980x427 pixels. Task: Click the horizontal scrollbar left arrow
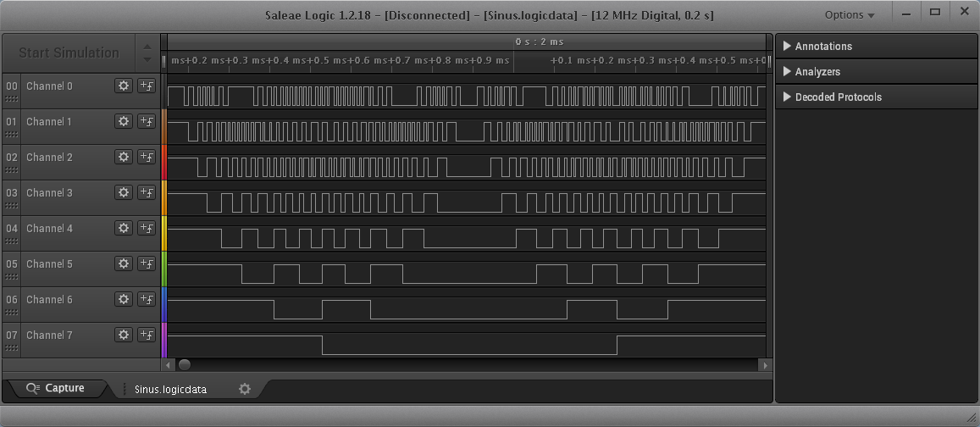pos(168,364)
